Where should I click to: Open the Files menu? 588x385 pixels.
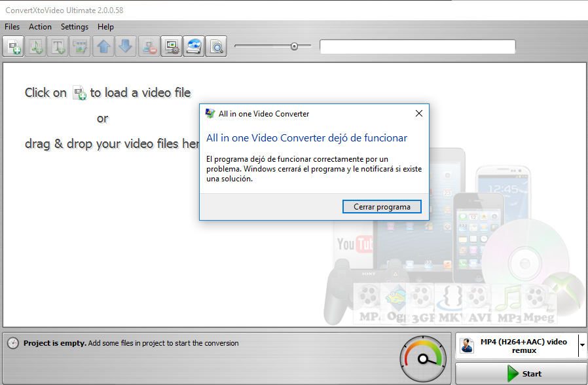[x=12, y=27]
